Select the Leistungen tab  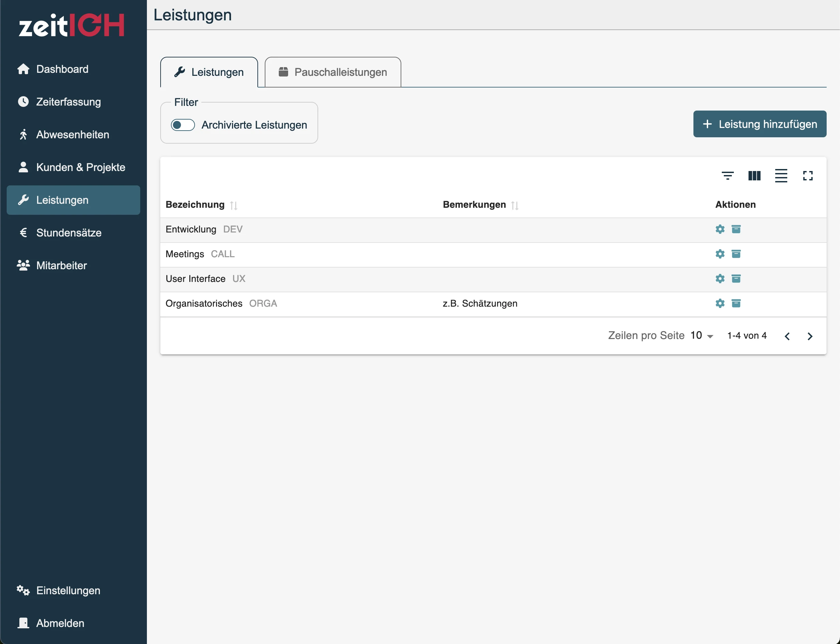[x=209, y=72]
